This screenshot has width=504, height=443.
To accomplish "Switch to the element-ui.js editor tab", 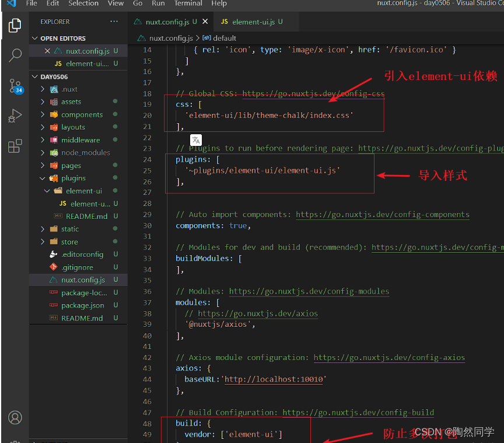I will (x=255, y=22).
